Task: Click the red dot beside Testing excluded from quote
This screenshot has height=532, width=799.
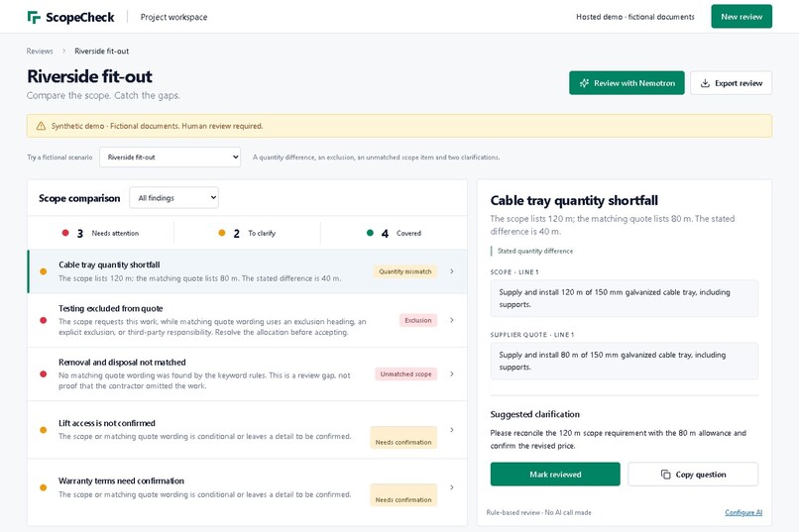Action: tap(44, 320)
